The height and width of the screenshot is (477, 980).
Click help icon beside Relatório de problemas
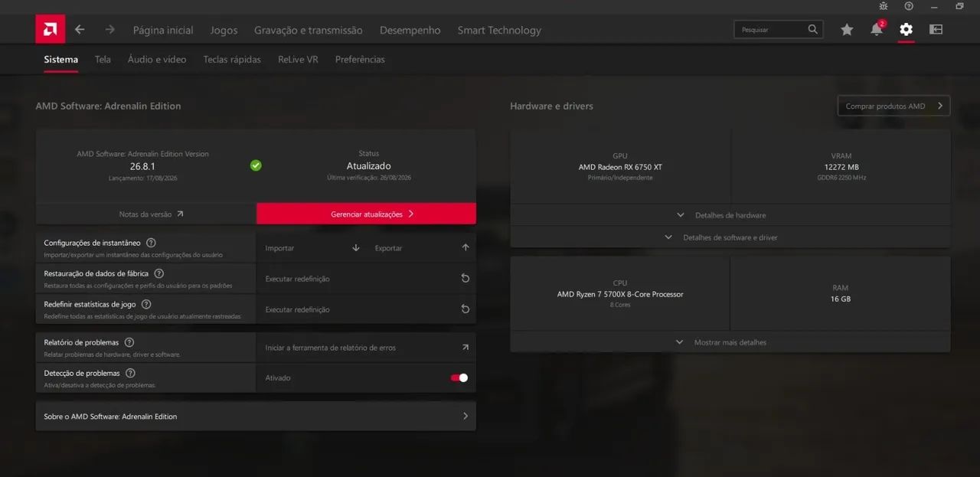tap(129, 342)
